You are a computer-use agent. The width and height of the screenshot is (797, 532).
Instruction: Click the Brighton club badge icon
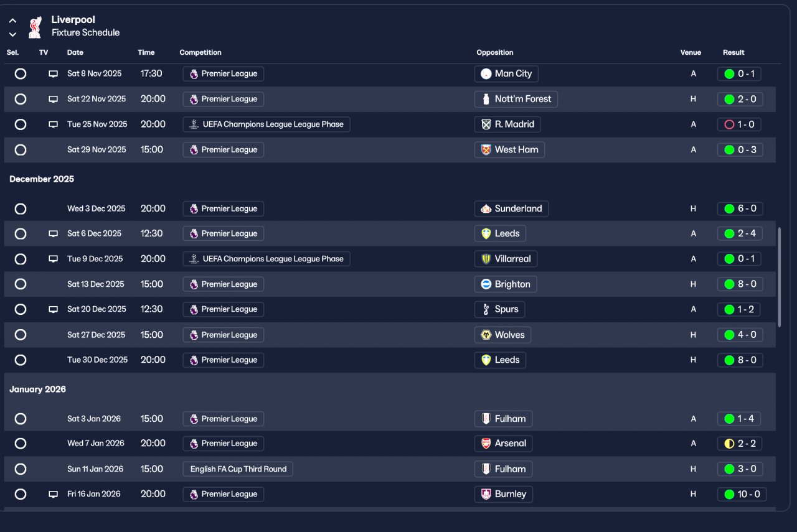point(486,284)
